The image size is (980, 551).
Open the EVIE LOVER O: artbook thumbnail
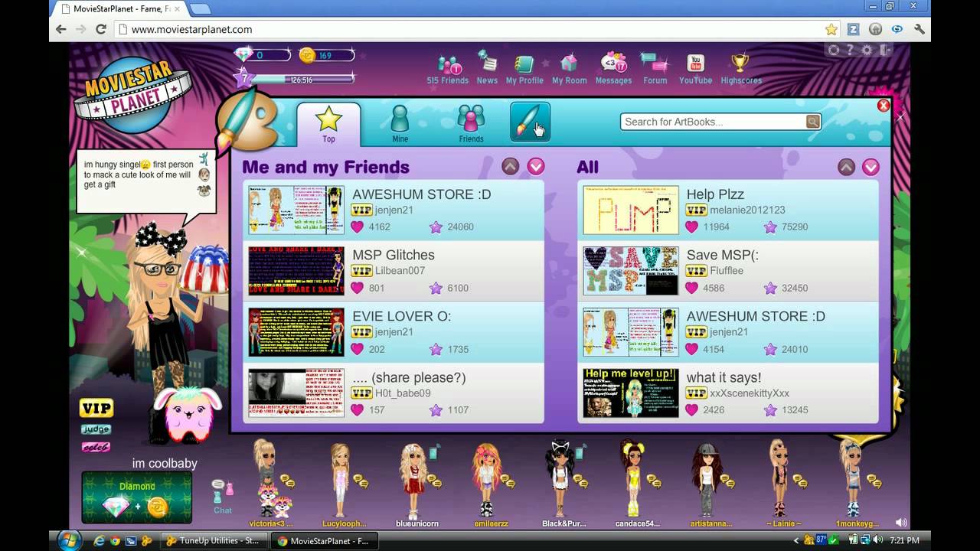296,332
